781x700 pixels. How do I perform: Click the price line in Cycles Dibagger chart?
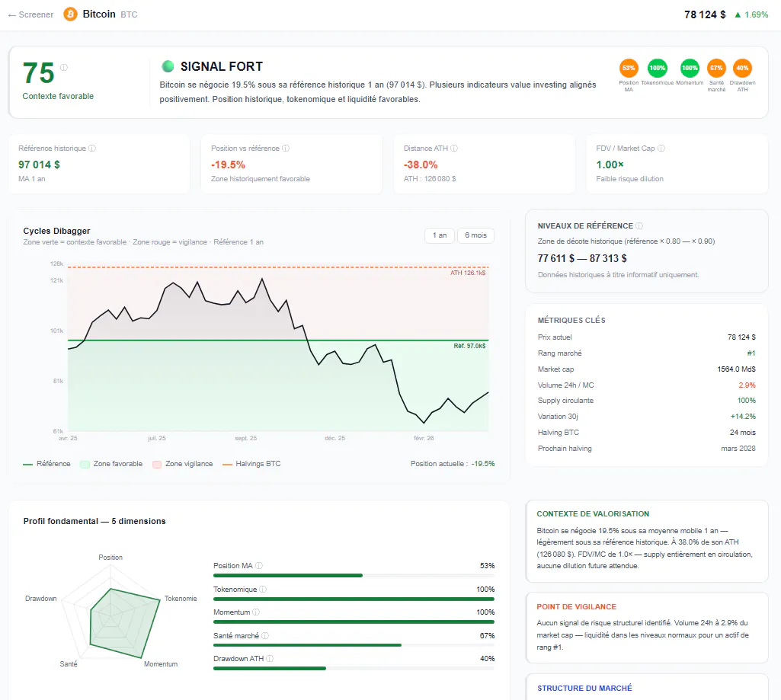tap(278, 351)
